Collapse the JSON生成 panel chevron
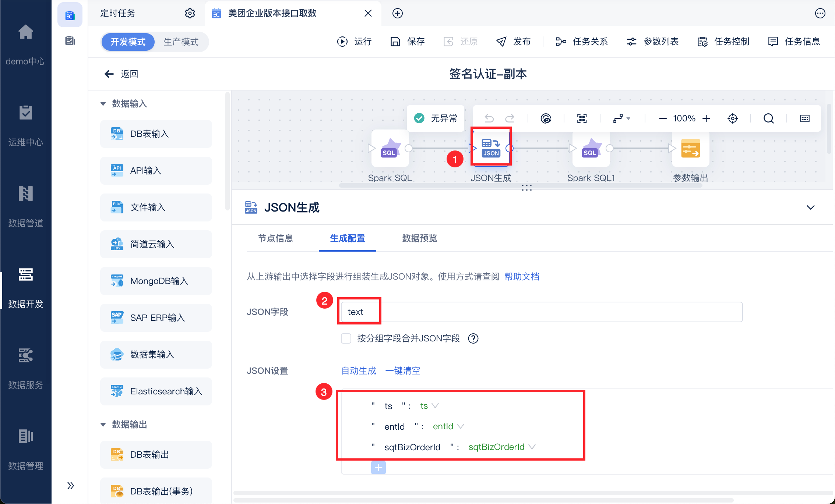 tap(810, 207)
